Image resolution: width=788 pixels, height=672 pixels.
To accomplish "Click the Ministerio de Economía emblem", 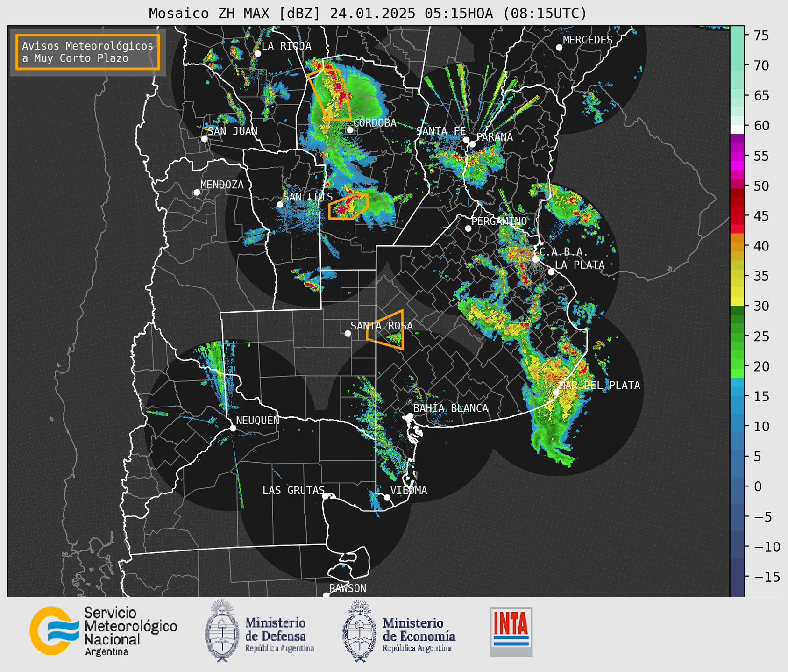I will click(x=359, y=631).
